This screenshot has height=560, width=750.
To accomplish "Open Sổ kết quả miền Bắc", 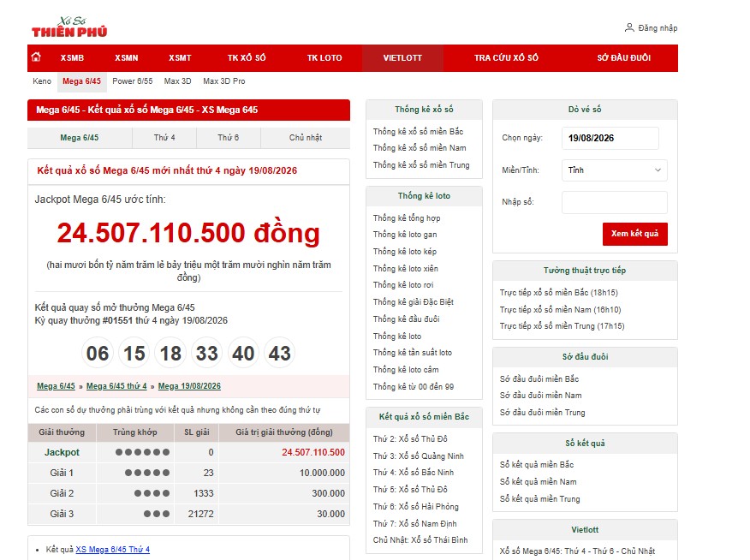I will 537,465.
